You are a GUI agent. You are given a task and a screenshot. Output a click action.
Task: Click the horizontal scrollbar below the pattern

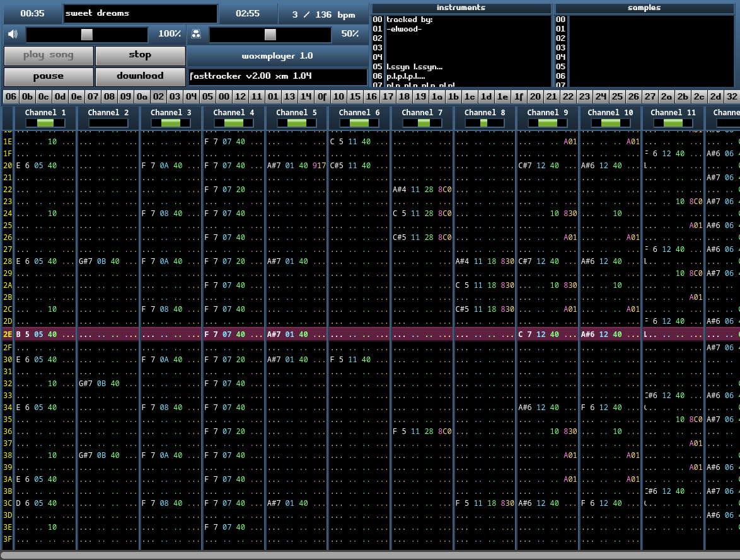tap(370, 556)
